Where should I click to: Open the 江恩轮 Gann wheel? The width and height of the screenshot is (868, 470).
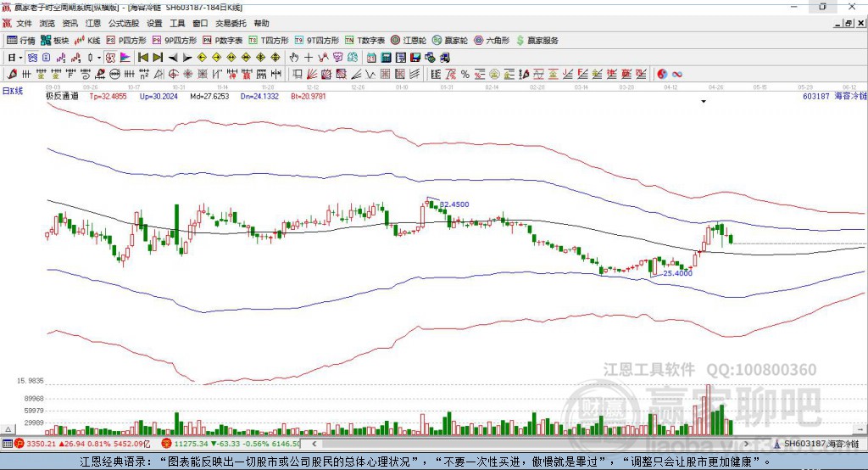pos(409,41)
